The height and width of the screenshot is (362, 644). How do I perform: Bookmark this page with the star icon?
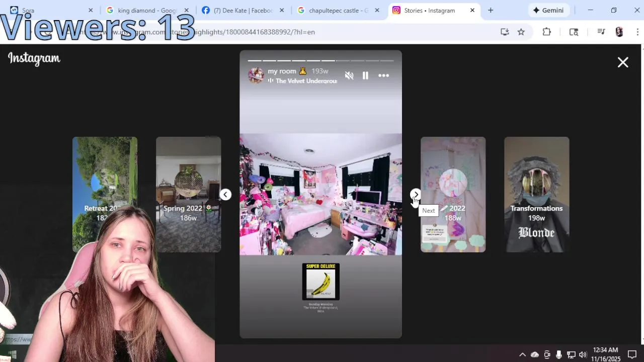(521, 32)
